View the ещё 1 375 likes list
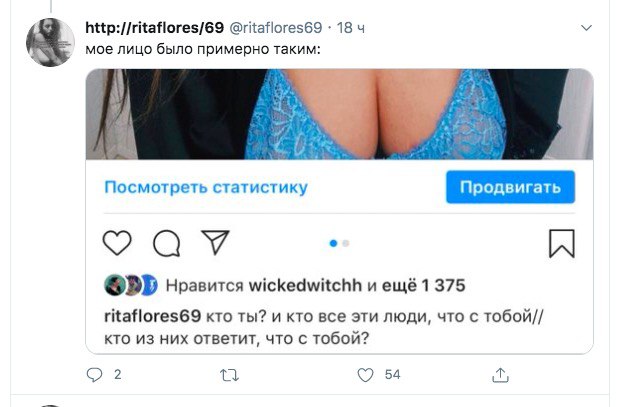 pos(423,285)
